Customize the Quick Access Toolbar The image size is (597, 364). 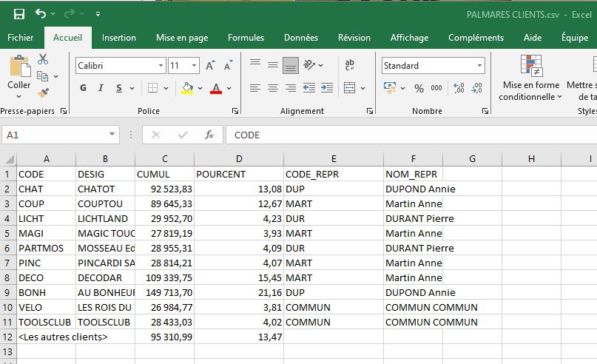point(98,14)
